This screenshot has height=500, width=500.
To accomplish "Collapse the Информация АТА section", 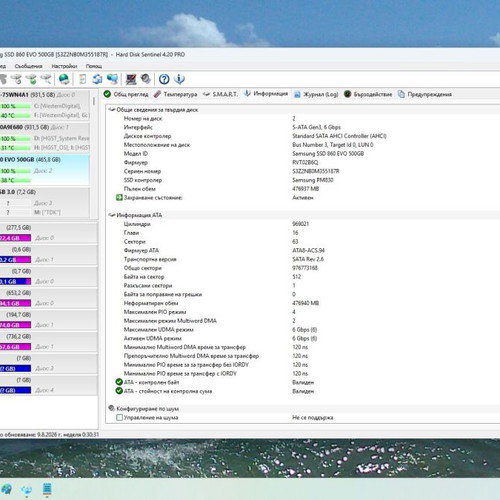I will pos(112,215).
